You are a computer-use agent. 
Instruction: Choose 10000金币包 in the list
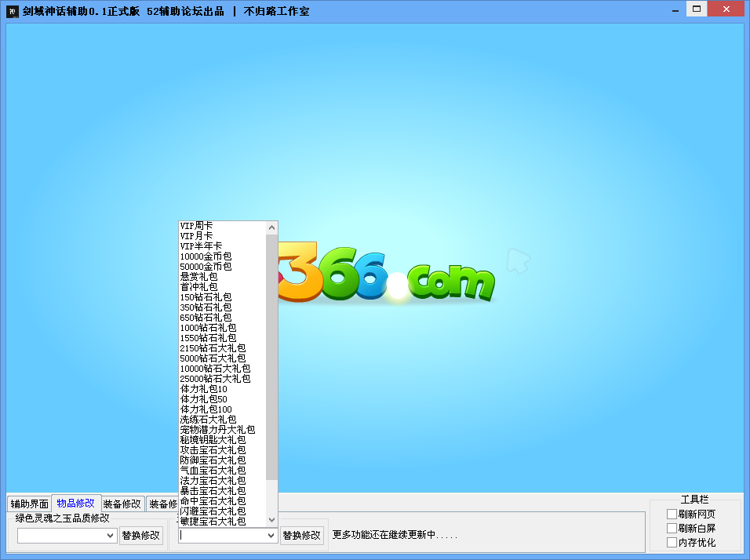(206, 256)
